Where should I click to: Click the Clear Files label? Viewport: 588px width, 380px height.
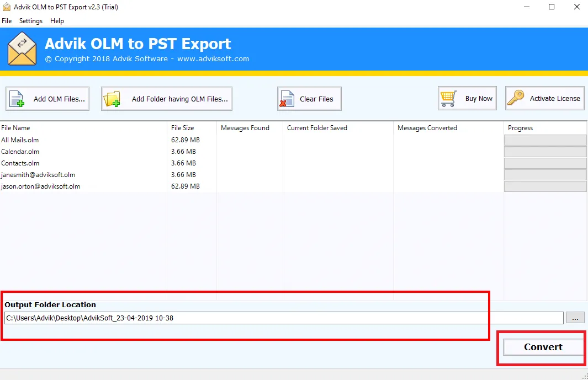[x=316, y=99]
